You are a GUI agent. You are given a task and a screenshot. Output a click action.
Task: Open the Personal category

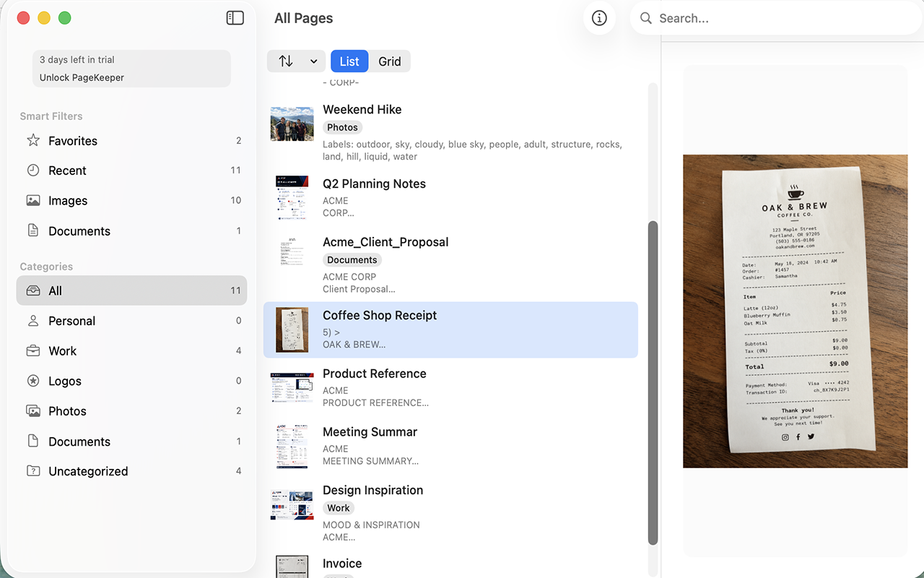pos(131,321)
